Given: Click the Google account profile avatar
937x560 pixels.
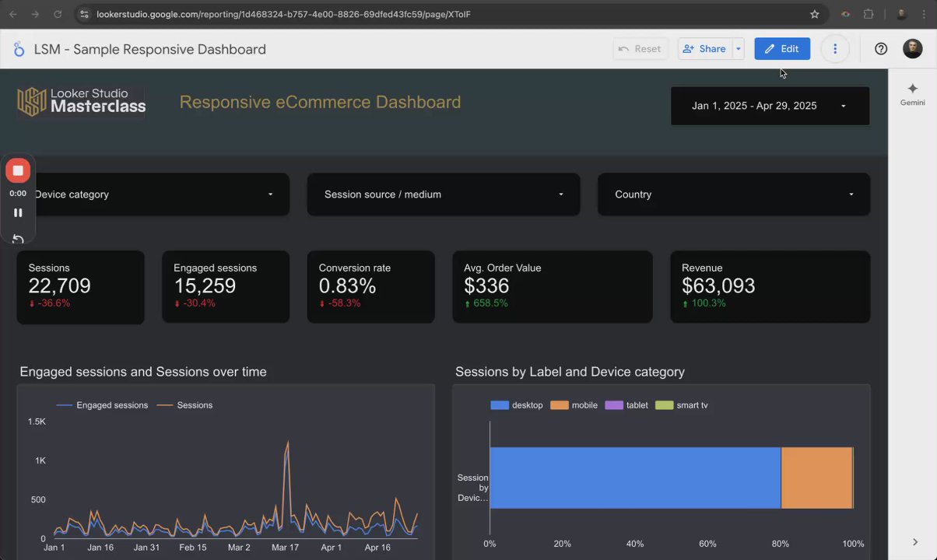Looking at the screenshot, I should [912, 49].
